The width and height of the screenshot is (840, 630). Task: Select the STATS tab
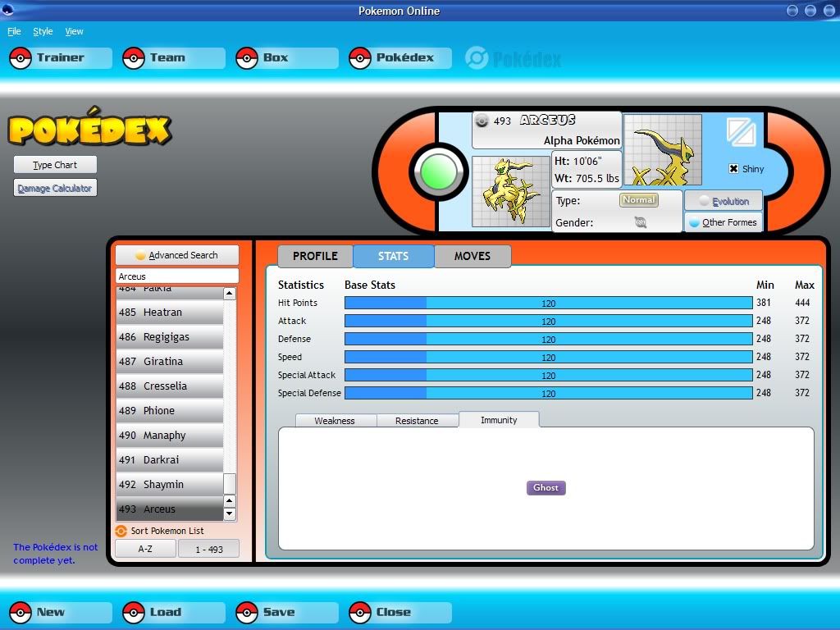[393, 256]
